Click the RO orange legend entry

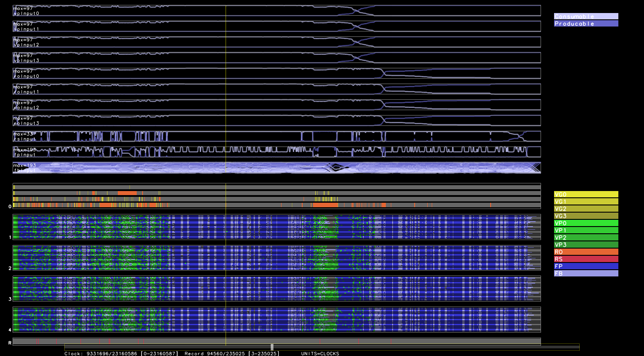click(586, 252)
